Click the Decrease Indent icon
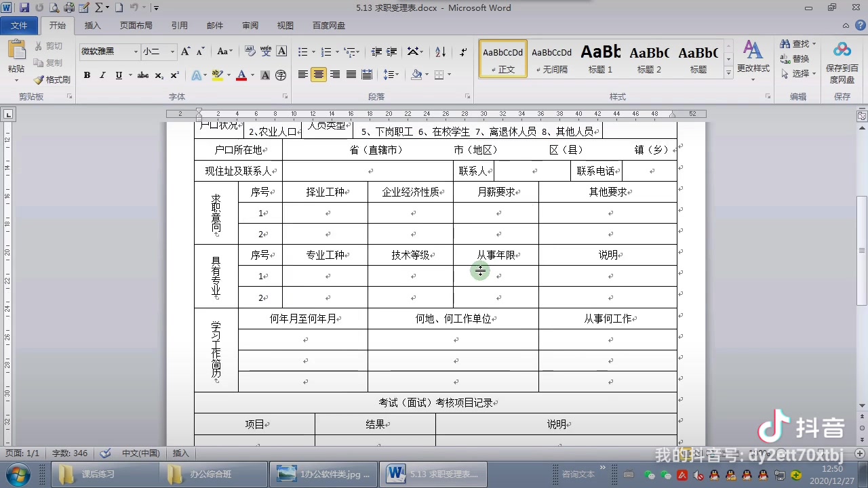 coord(377,52)
